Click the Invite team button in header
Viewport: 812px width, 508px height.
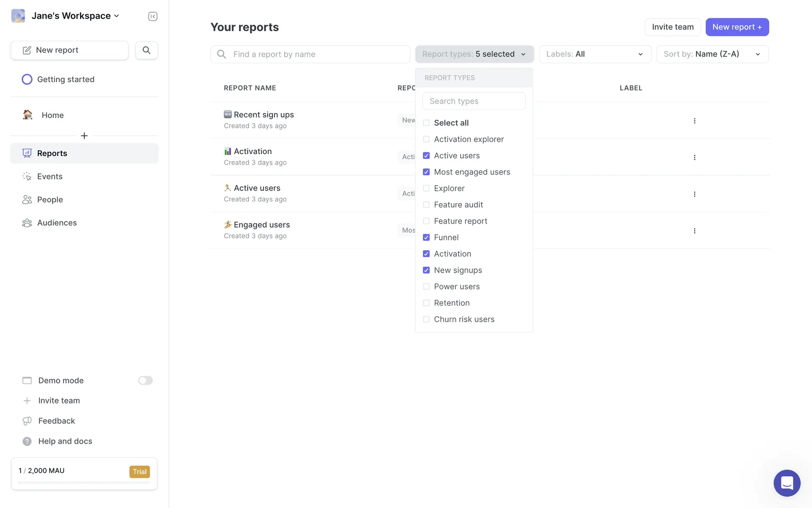pos(672,27)
